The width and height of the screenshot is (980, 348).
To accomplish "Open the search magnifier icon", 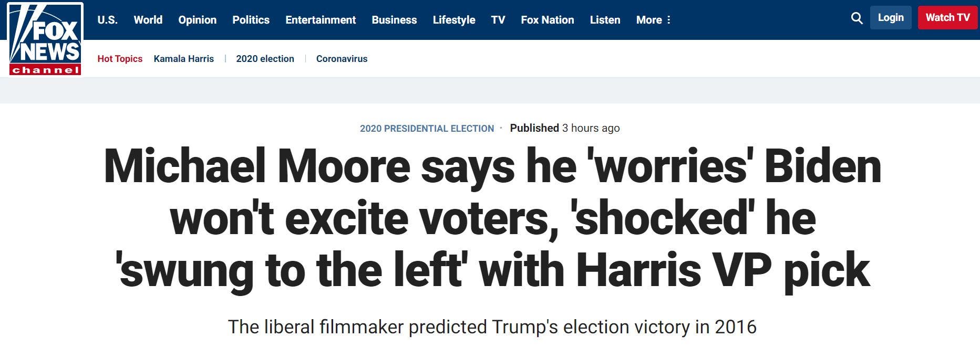I will click(x=857, y=18).
